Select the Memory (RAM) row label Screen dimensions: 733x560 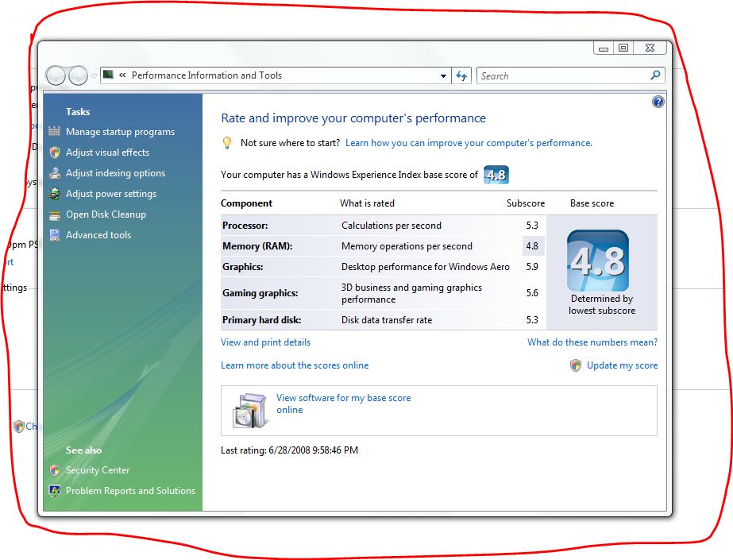(257, 246)
